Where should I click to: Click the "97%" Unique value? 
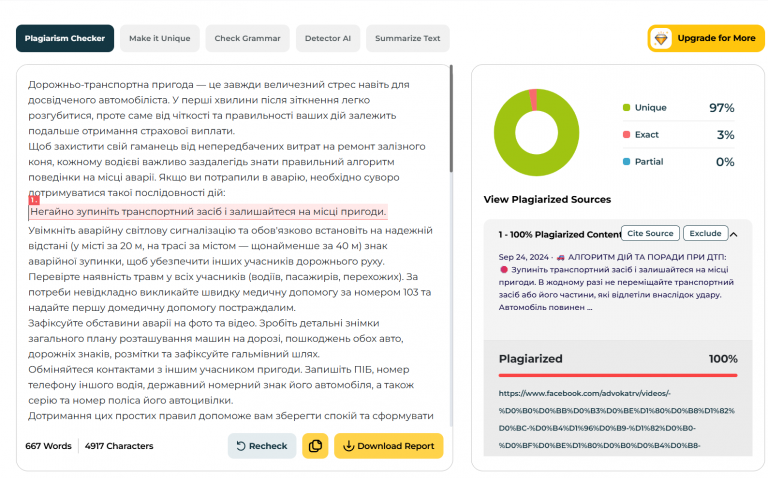click(721, 108)
